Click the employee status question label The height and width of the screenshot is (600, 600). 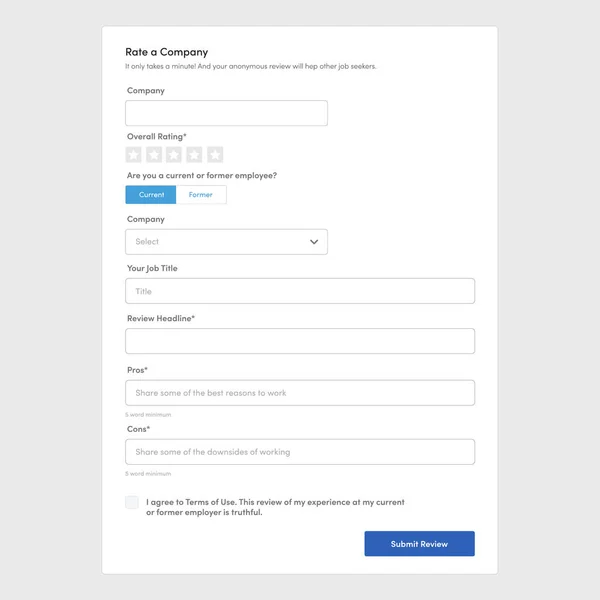pos(202,176)
